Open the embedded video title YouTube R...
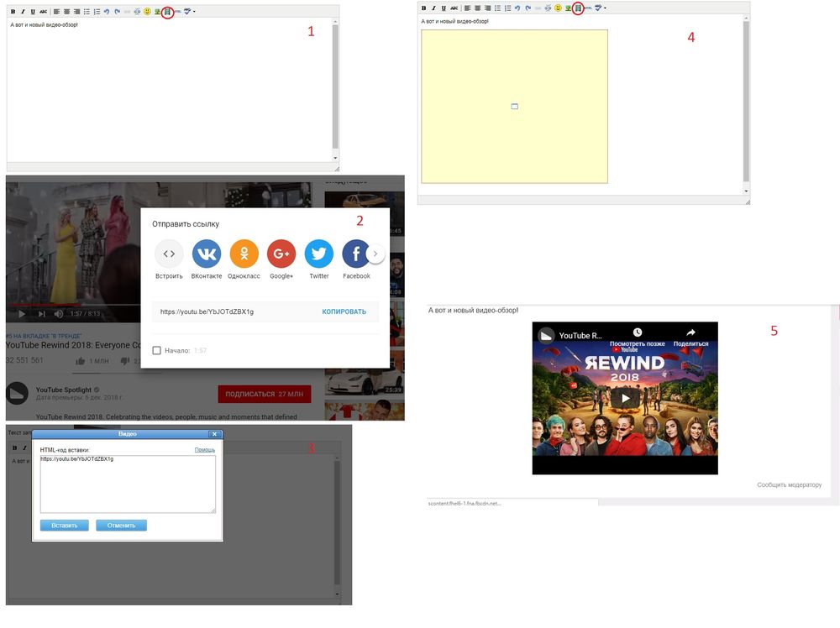 pyautogui.click(x=580, y=336)
